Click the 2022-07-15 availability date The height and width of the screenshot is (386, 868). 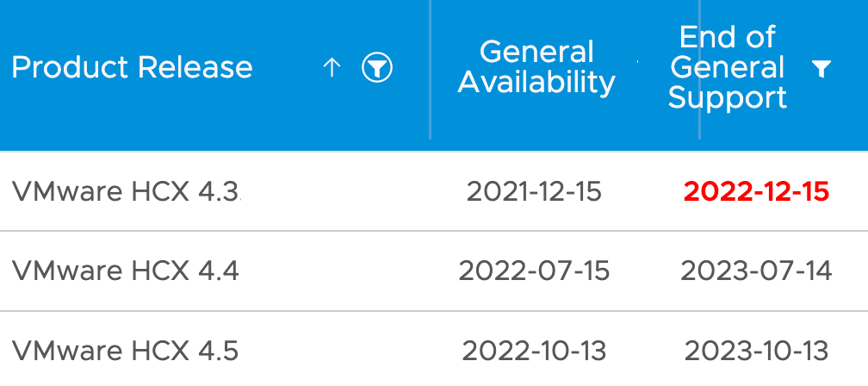(534, 271)
